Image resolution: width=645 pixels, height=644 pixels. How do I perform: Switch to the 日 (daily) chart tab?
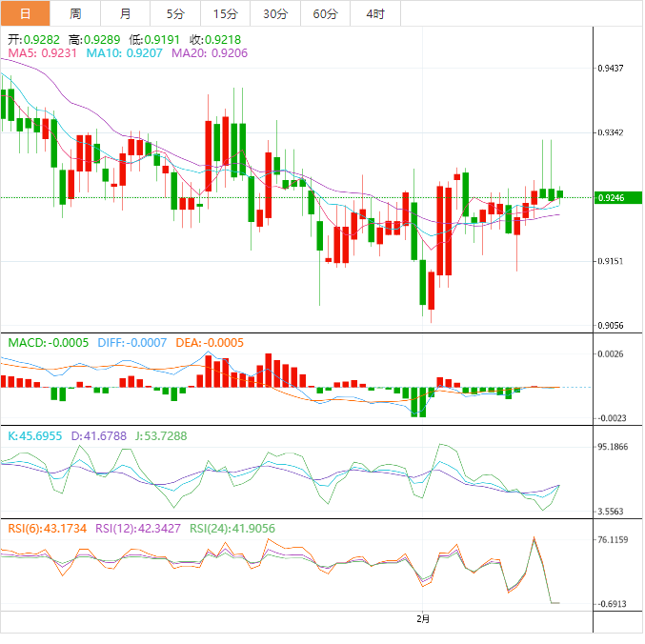pos(25,13)
